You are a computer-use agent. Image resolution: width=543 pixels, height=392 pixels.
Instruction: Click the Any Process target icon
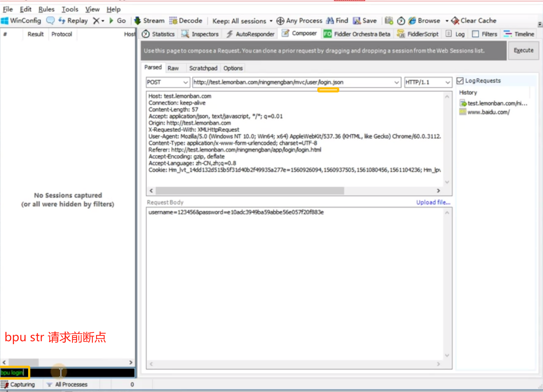coord(280,21)
